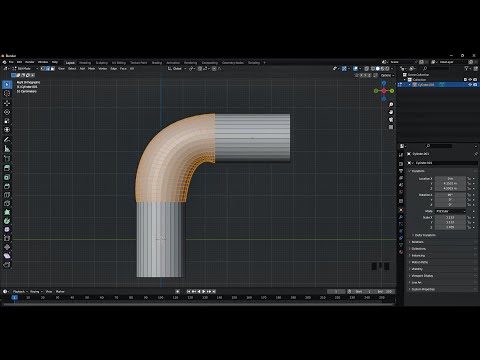Expand the Custom Properties panel
Image resolution: width=480 pixels, height=360 pixels.
point(422,289)
